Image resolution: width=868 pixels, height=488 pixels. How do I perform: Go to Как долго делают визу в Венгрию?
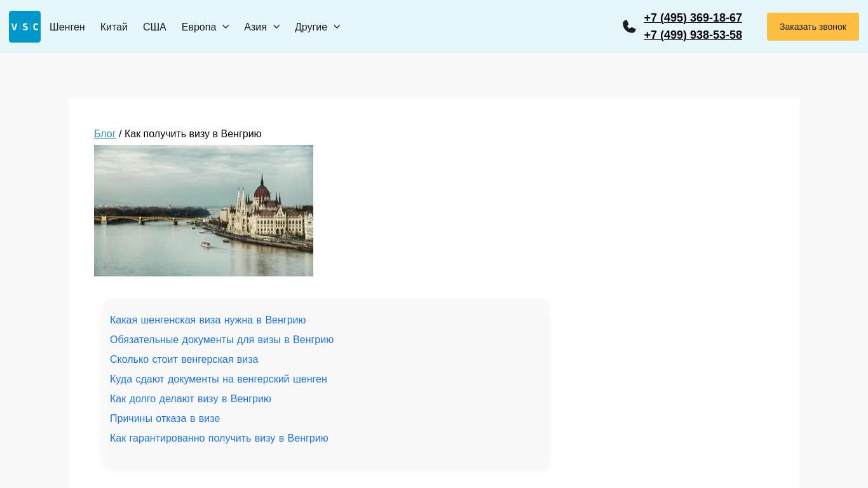point(191,398)
